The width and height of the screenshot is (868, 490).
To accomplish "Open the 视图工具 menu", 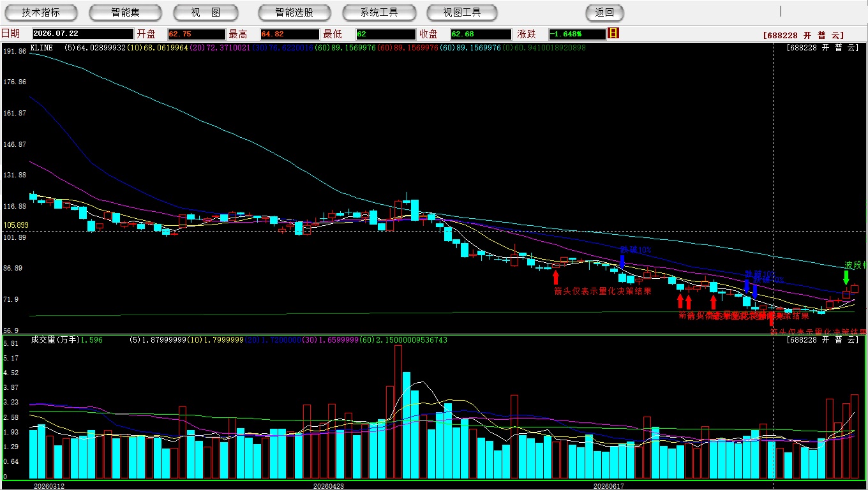I will pyautogui.click(x=462, y=12).
